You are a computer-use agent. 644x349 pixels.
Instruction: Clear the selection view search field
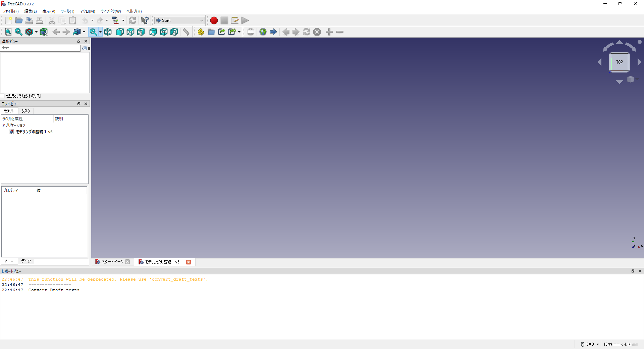(84, 48)
